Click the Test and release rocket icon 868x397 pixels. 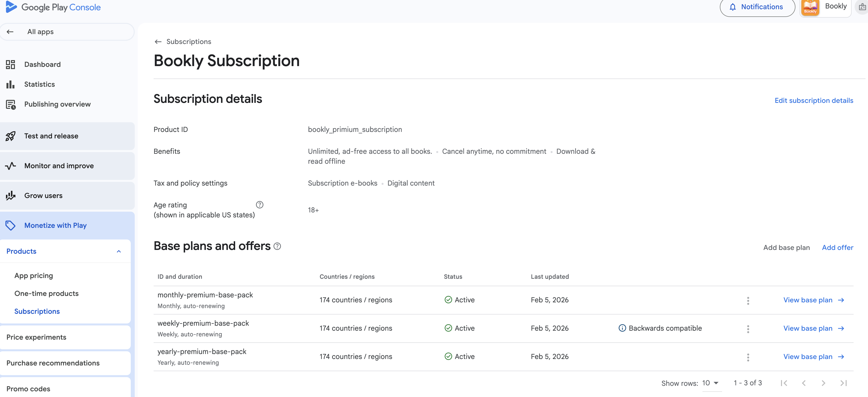coord(10,136)
